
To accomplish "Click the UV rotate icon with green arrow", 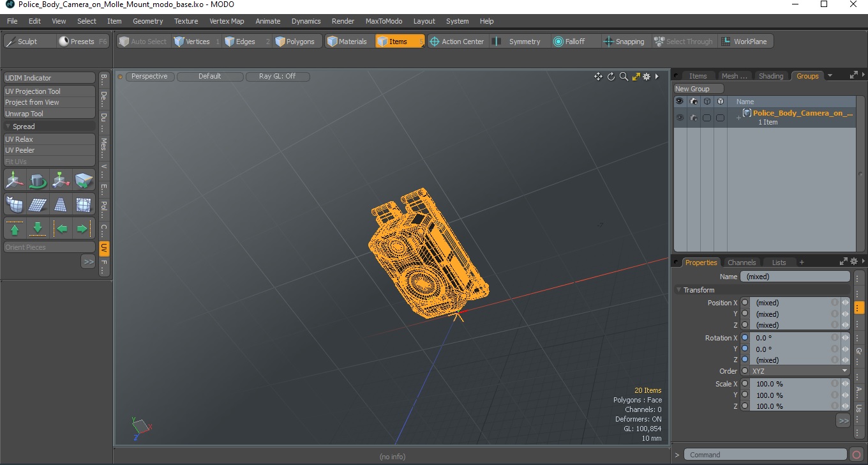I will pyautogui.click(x=38, y=181).
